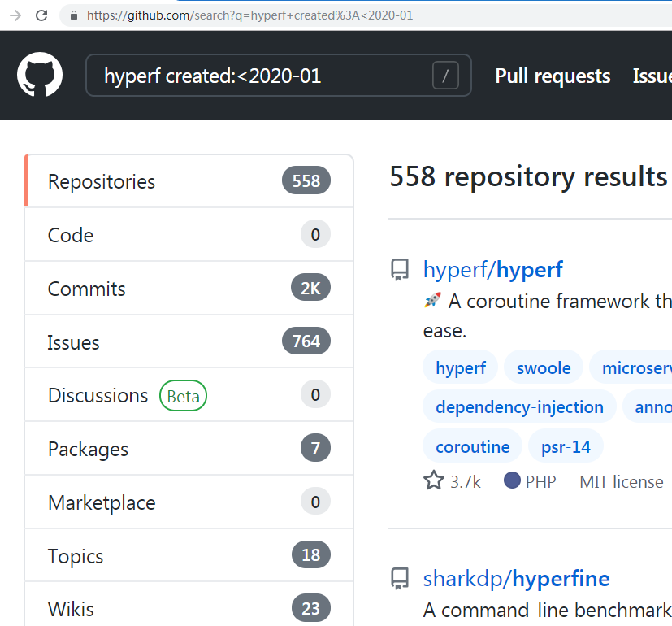Viewport: 672px width, 626px height.
Task: Click the coroutine topic tag
Action: [x=473, y=446]
